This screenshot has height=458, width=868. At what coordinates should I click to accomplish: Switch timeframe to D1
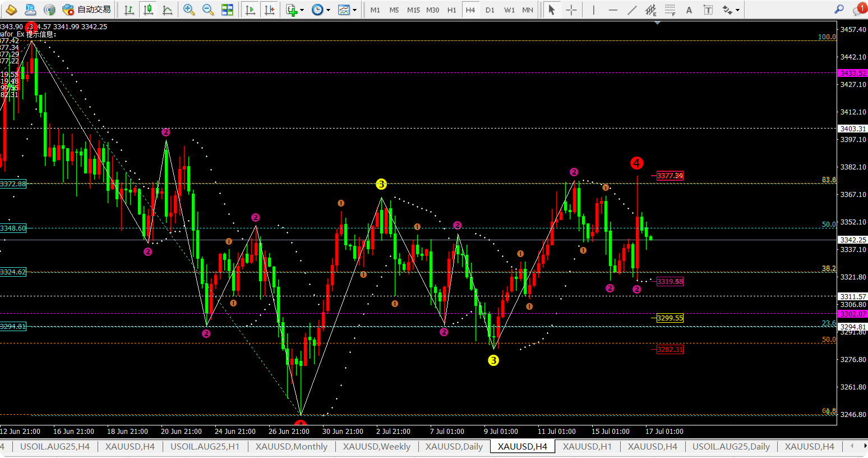490,10
